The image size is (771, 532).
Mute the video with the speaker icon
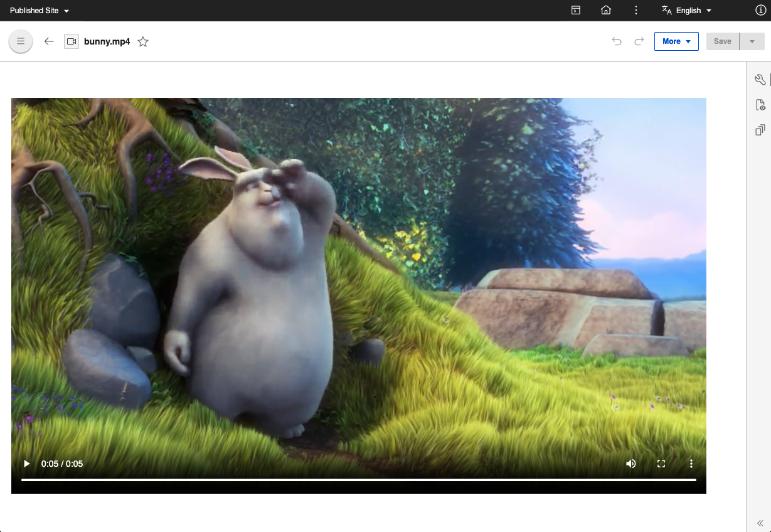[631, 464]
